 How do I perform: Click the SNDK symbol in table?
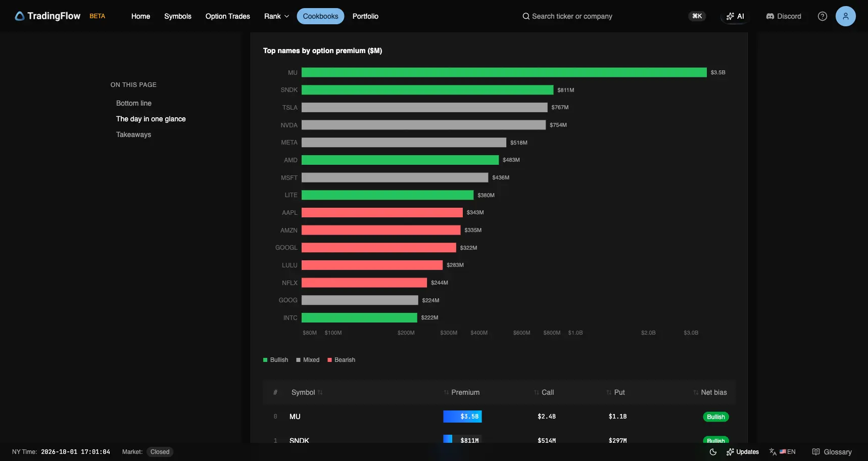299,440
